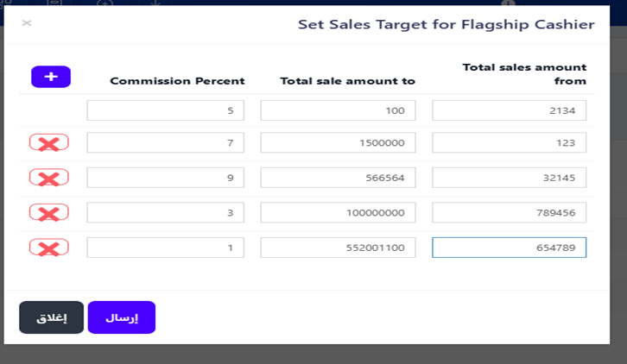
Task: Delete the row with commission percent 3
Action: 49,213
